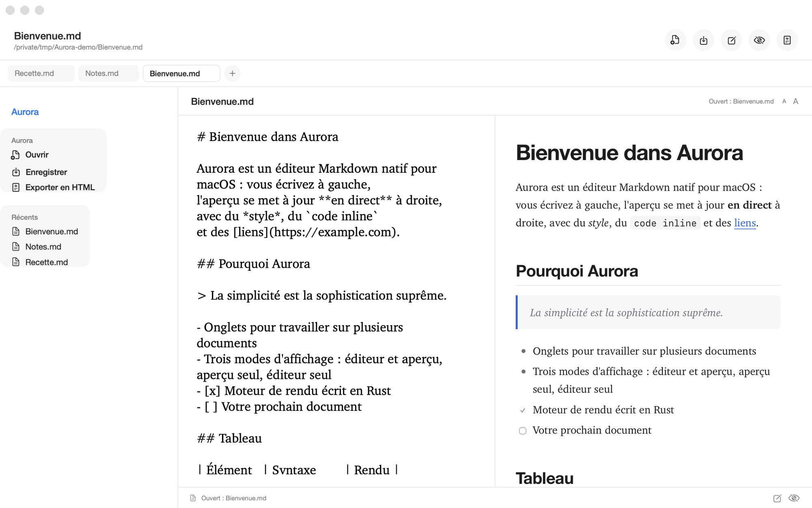Click the file path under window title
This screenshot has height=508, width=812.
78,47
